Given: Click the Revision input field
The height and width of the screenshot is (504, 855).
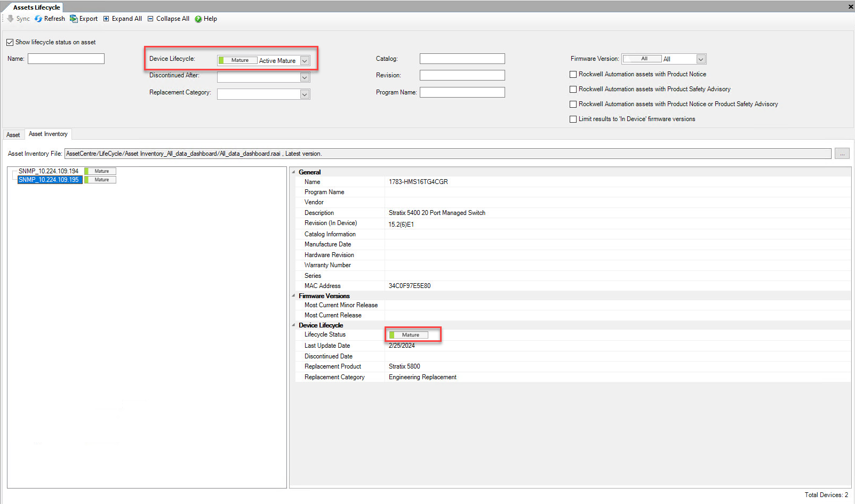Looking at the screenshot, I should pyautogui.click(x=462, y=75).
